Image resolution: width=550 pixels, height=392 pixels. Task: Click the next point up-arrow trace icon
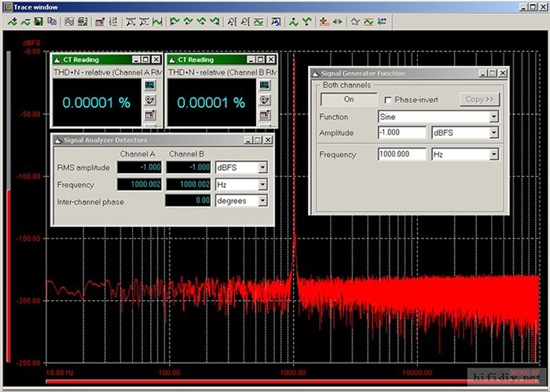(201, 22)
